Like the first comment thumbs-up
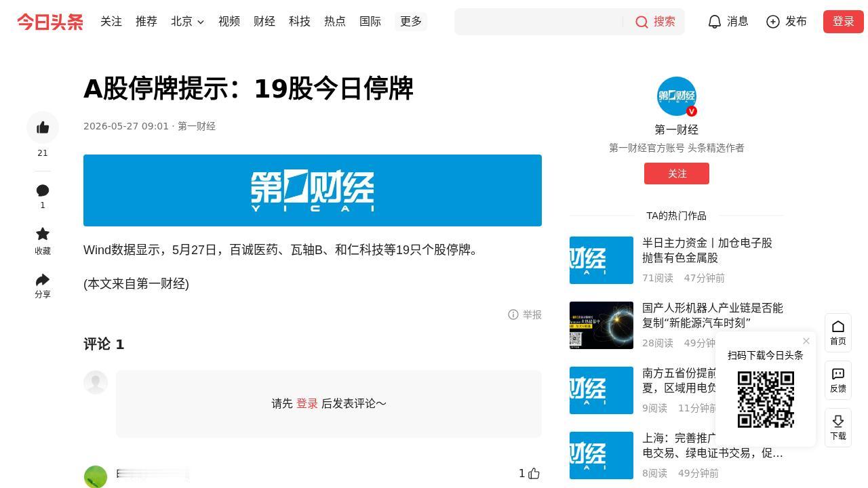This screenshot has height=488, width=868. pyautogui.click(x=534, y=474)
